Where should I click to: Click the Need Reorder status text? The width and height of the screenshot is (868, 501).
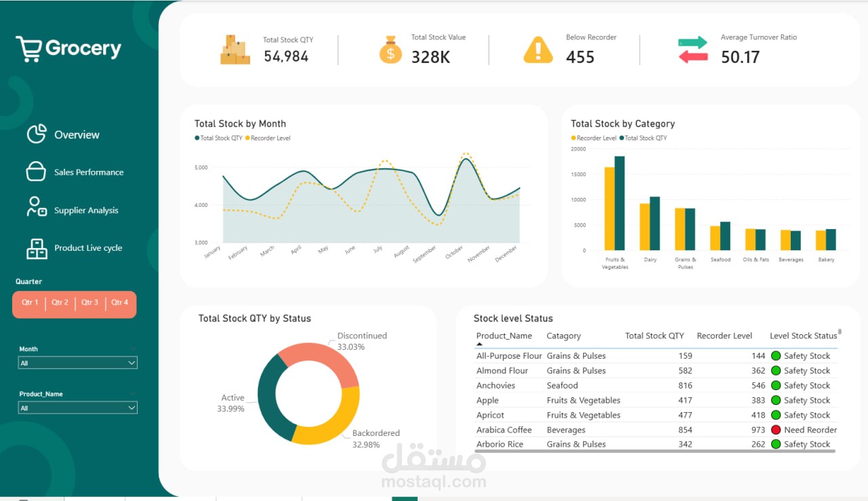tap(810, 430)
